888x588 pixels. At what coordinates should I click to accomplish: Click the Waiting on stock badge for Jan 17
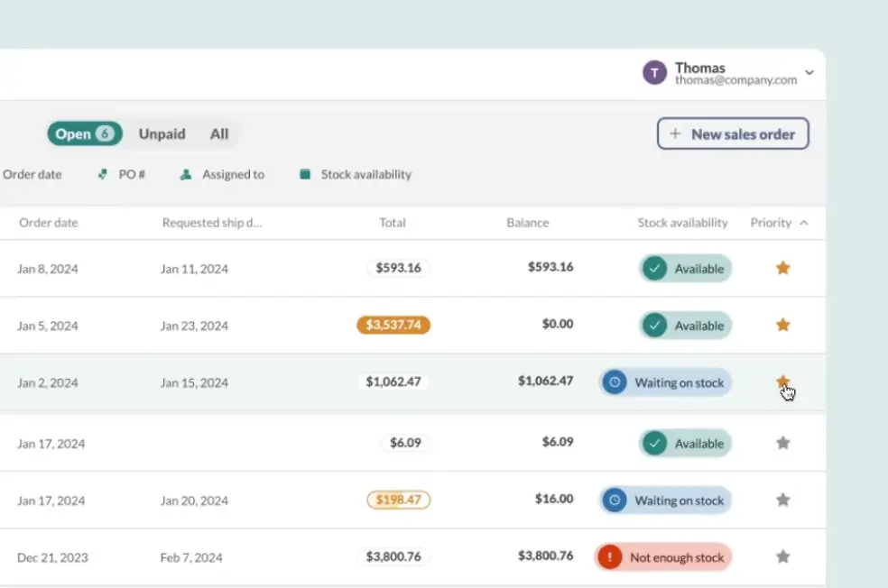pyautogui.click(x=665, y=500)
